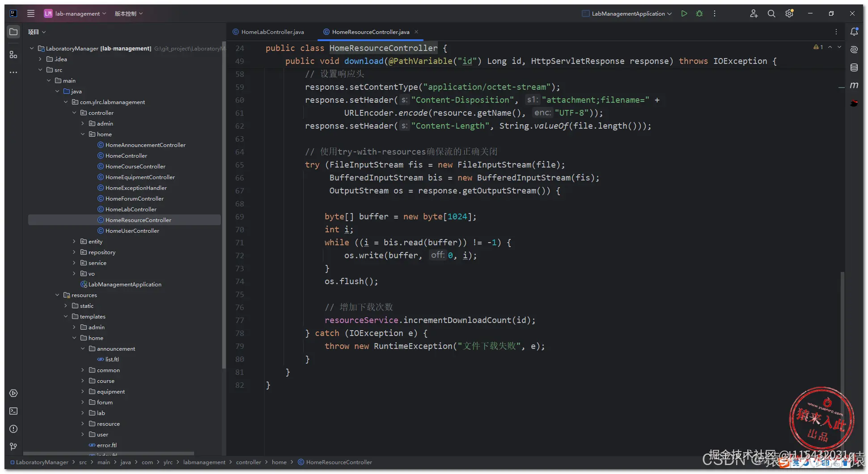Open the 版本控制 version control dropdown
Screen dimensions: 868x474
(129, 13)
